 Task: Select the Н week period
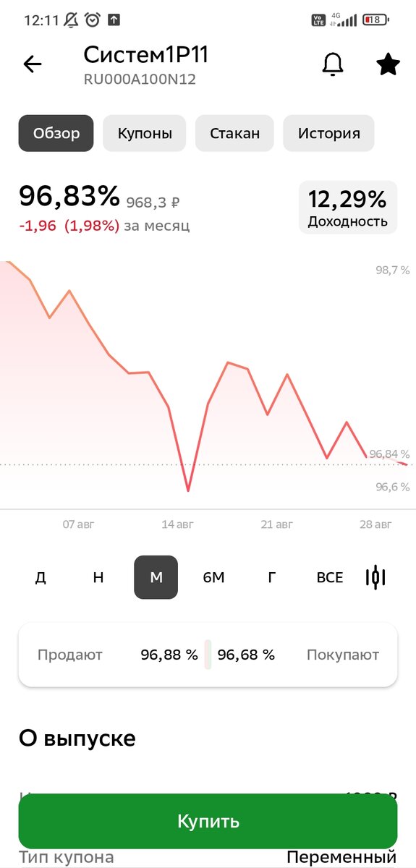[98, 577]
